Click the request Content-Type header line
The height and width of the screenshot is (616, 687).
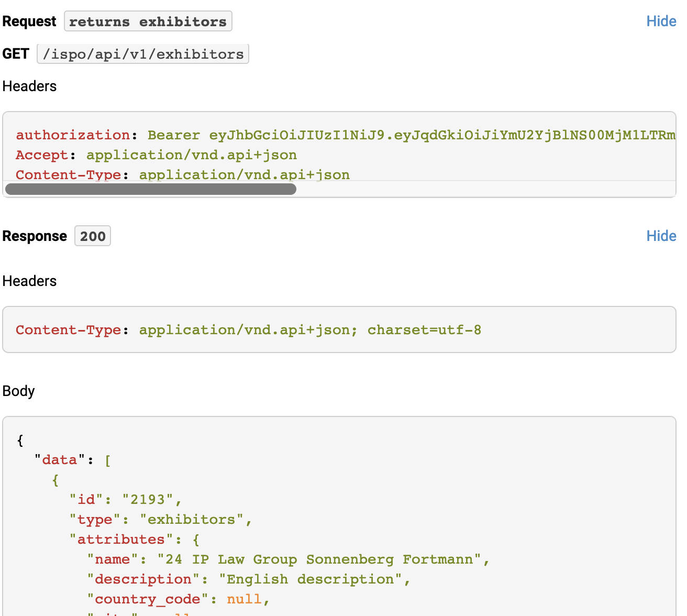tap(182, 174)
